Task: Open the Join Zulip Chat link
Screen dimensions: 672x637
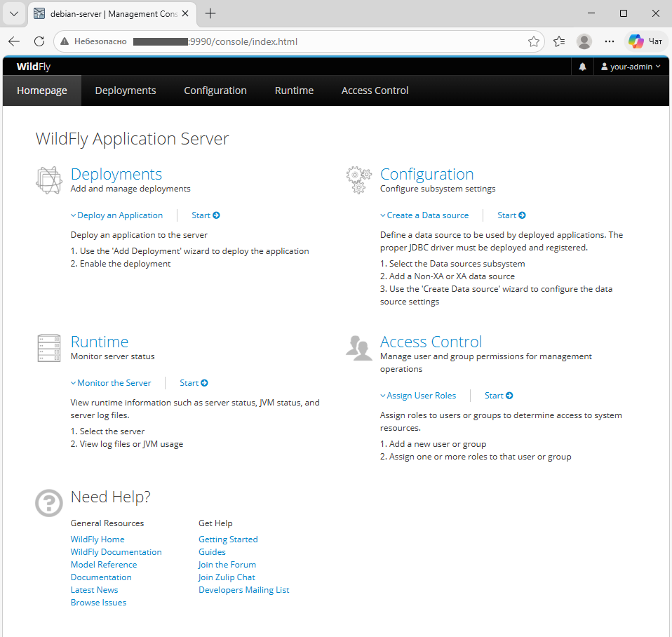Action: pyautogui.click(x=226, y=577)
